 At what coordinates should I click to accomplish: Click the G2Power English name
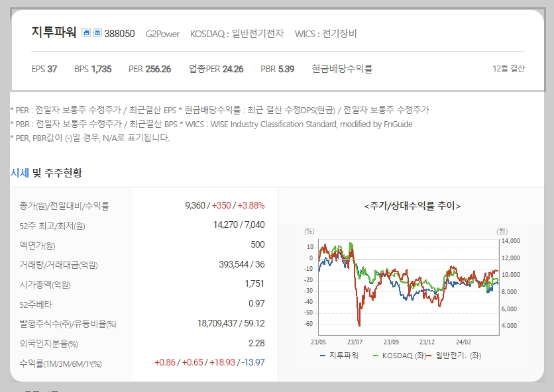[162, 34]
